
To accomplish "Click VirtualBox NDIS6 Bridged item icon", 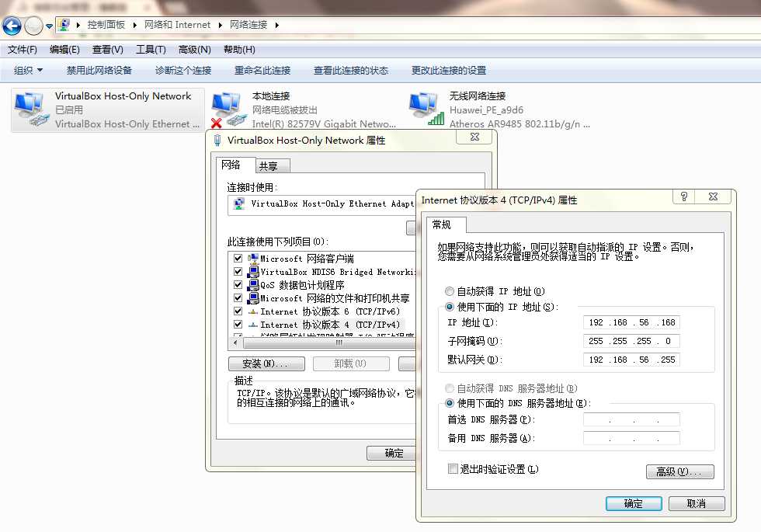I will 253,271.
